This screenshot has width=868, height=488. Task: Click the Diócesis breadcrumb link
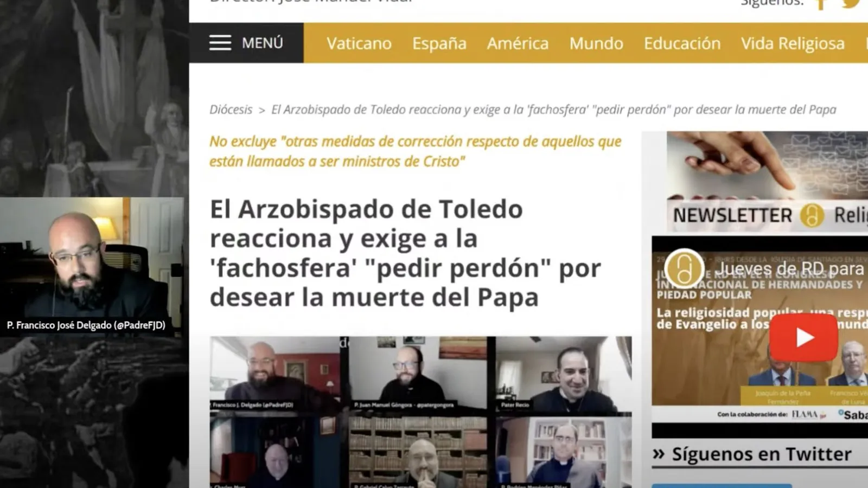click(231, 110)
